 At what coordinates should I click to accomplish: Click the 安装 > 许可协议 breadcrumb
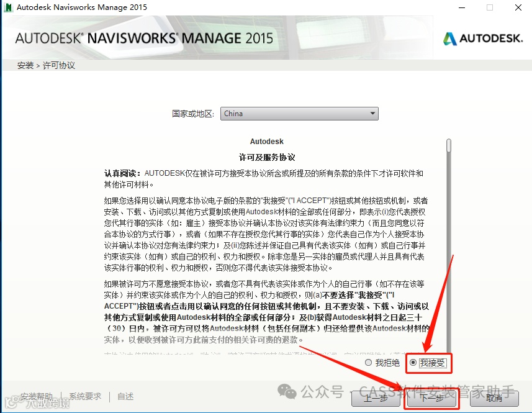(46, 65)
